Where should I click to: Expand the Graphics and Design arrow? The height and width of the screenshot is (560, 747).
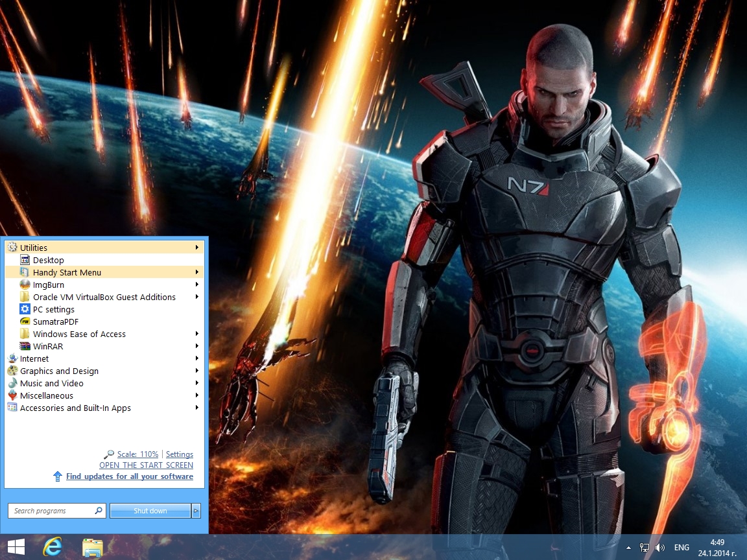pyautogui.click(x=196, y=371)
